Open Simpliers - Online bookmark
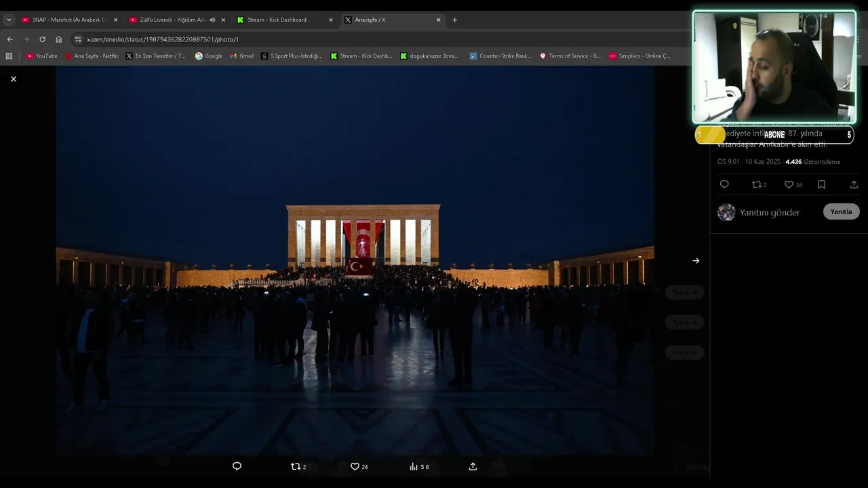Image resolution: width=868 pixels, height=488 pixels. coord(639,56)
